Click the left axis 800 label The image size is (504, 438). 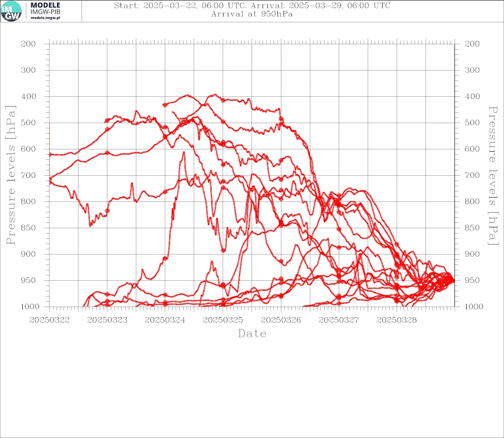click(28, 201)
